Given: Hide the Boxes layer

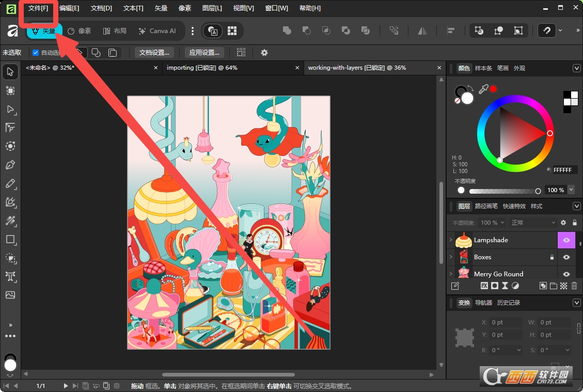Looking at the screenshot, I should tap(566, 257).
